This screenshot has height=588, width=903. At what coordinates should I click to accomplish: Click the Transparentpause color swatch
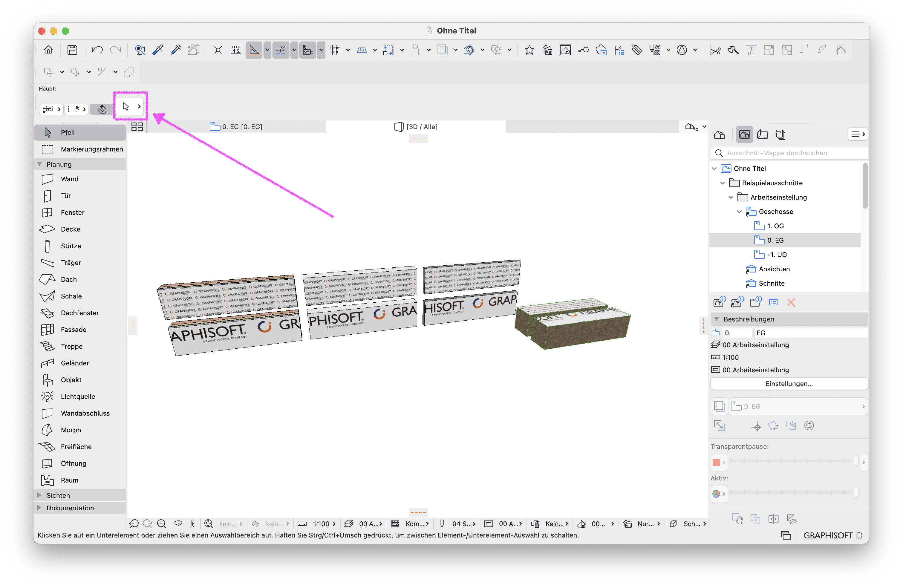(x=719, y=462)
